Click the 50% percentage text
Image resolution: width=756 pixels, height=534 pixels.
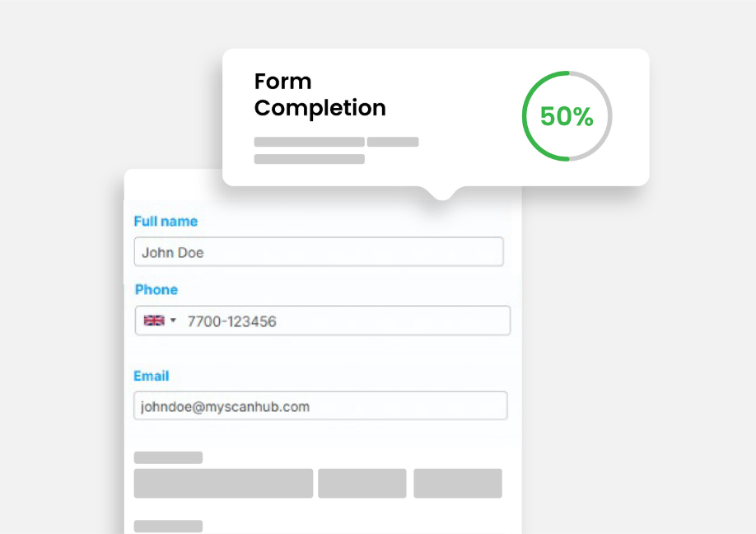[x=567, y=117]
